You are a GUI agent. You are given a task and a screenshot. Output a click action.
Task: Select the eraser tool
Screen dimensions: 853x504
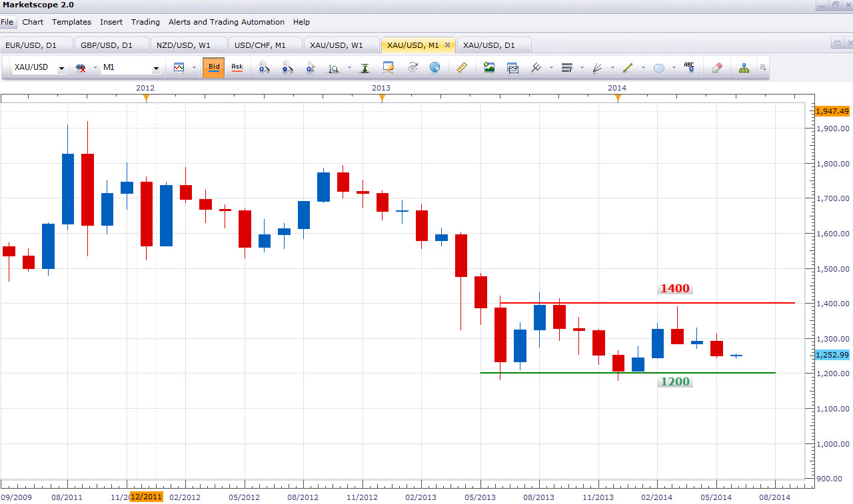coord(717,68)
